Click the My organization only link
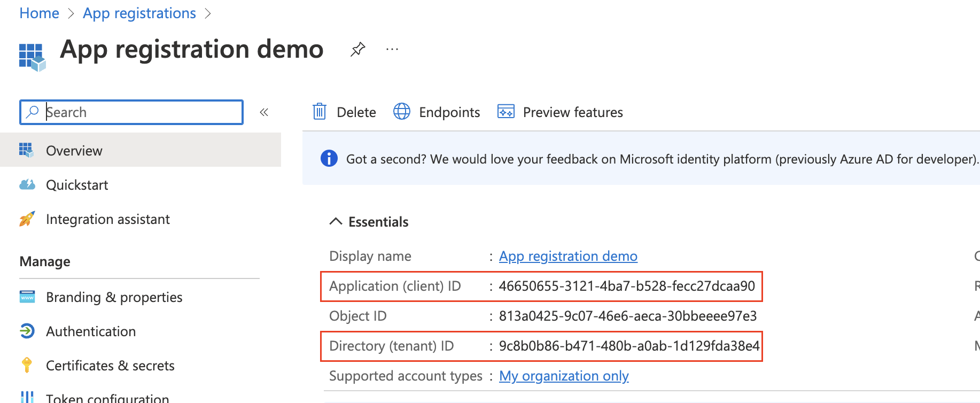Screen dimensions: 980x403 pos(564,376)
